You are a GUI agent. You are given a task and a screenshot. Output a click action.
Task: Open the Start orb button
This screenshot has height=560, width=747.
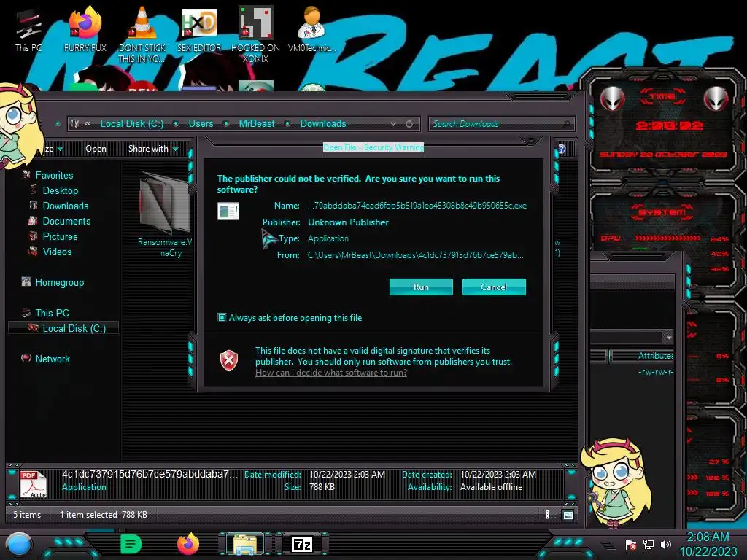(19, 544)
